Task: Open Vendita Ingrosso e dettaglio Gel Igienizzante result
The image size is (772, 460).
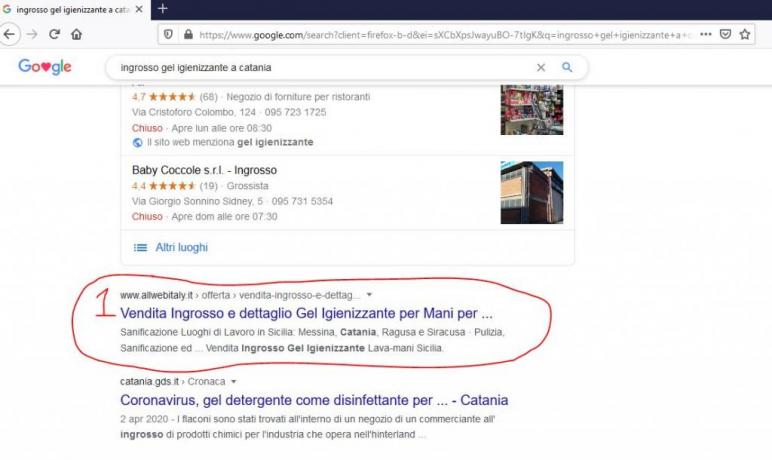Action: click(306, 313)
